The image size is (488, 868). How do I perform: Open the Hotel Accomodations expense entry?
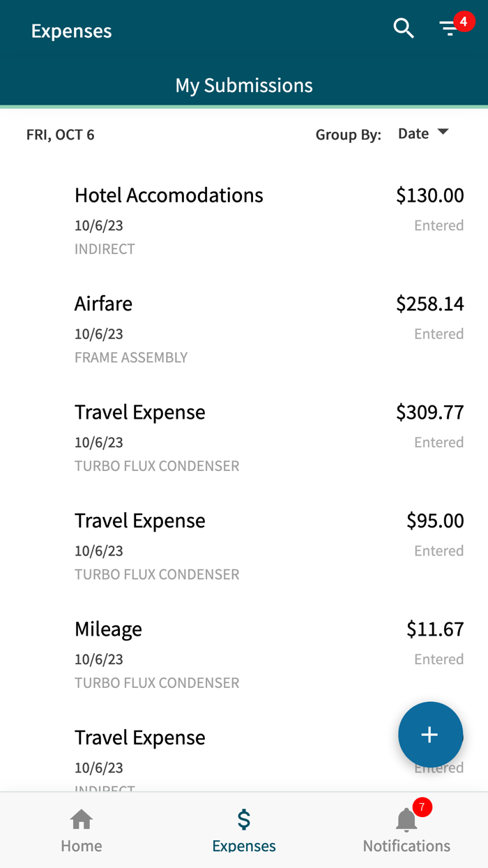[x=169, y=195]
